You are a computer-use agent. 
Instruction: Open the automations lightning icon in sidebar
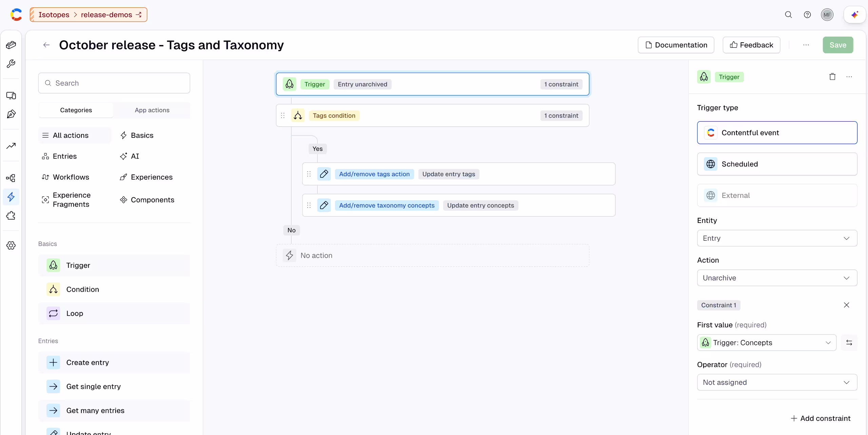11,197
